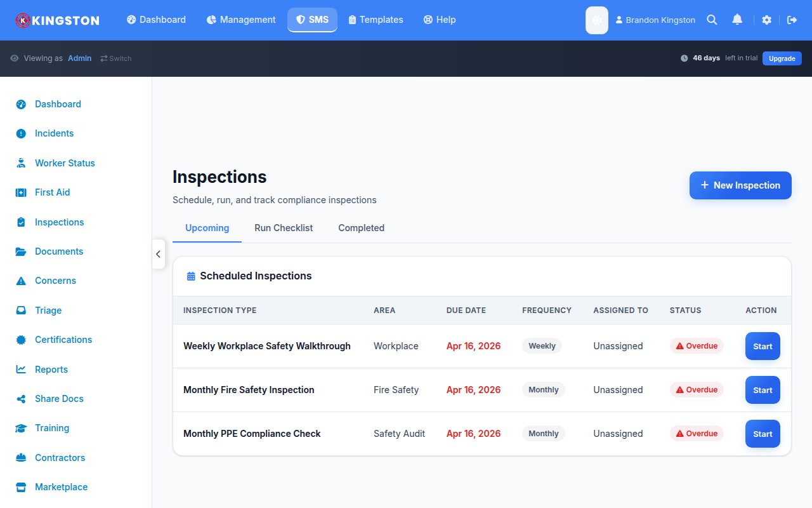Click the Kingston logo

tap(58, 20)
